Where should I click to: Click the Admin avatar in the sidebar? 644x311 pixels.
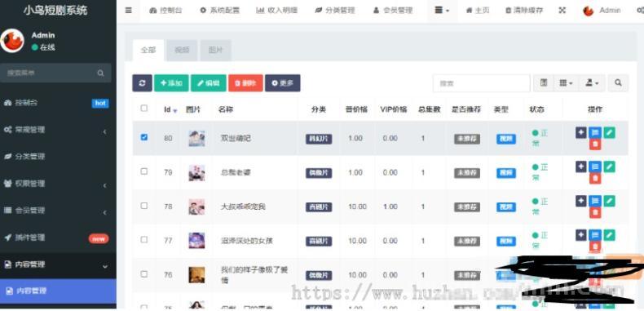pos(12,41)
